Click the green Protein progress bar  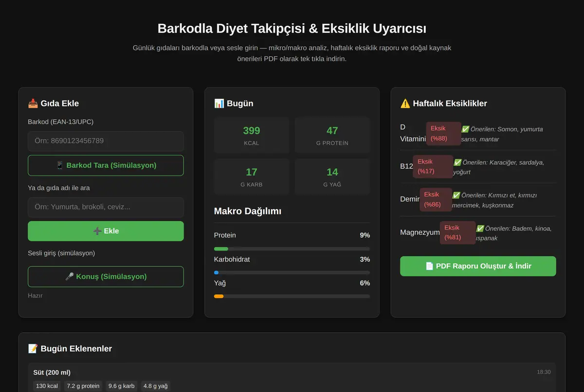point(221,249)
